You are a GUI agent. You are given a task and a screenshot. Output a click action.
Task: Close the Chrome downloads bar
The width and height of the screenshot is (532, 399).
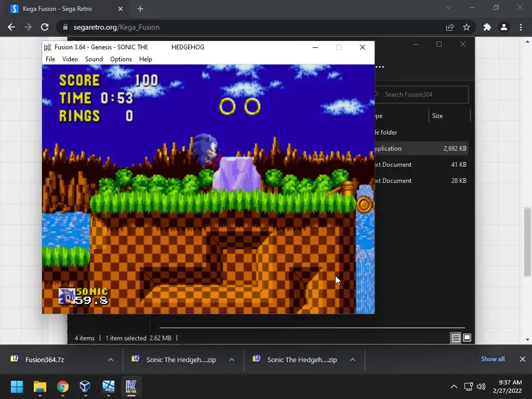click(523, 359)
